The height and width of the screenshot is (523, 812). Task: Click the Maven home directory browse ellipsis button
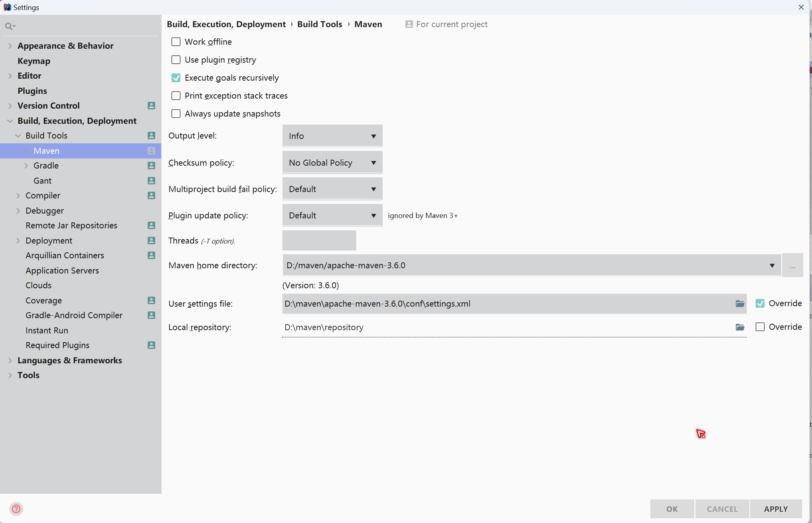792,266
